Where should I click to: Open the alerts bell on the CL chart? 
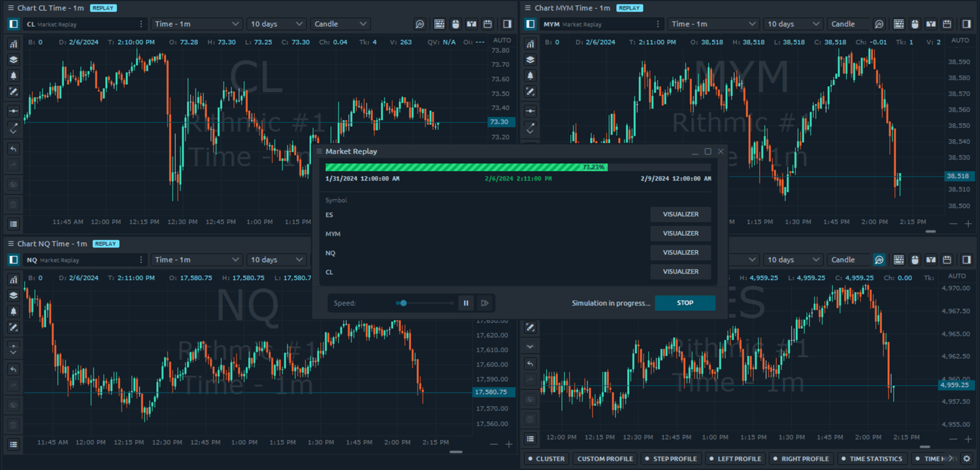coord(13,75)
